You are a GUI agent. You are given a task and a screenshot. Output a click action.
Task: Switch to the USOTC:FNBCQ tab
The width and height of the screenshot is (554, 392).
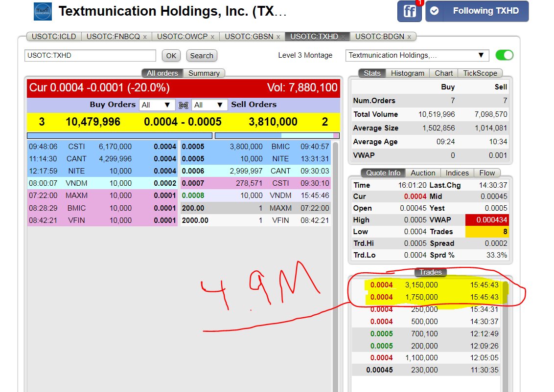click(x=113, y=37)
